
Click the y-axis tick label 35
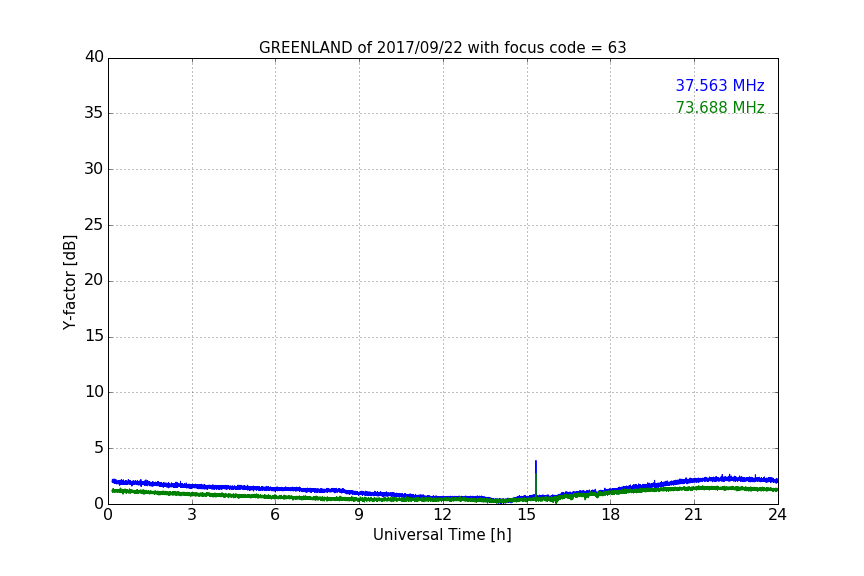(x=94, y=113)
